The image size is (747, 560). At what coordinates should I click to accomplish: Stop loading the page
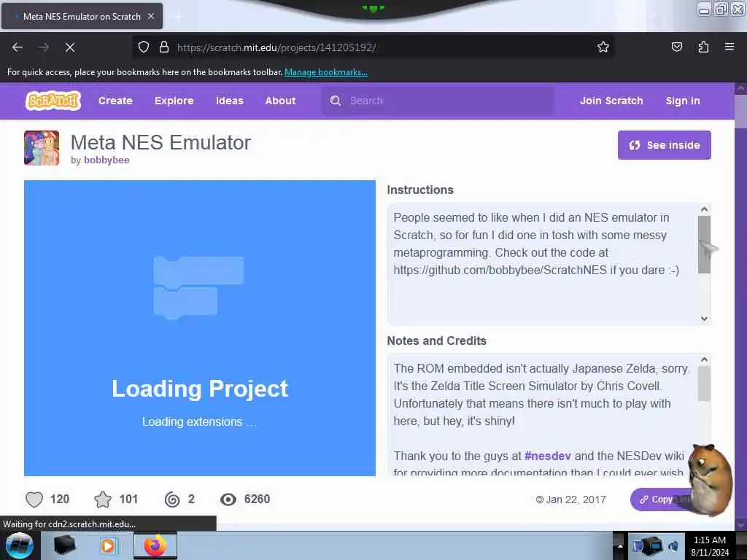[x=69, y=47]
